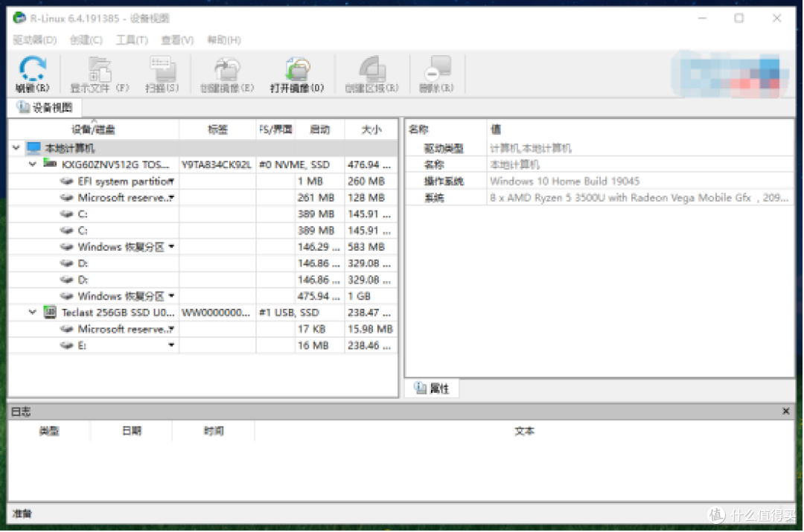Click the 类型 log column header
Image resolution: width=804 pixels, height=532 pixels.
coord(49,431)
